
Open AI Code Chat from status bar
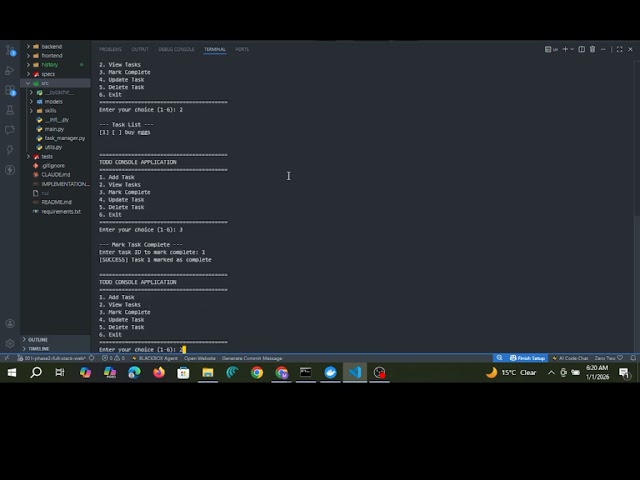pyautogui.click(x=570, y=358)
